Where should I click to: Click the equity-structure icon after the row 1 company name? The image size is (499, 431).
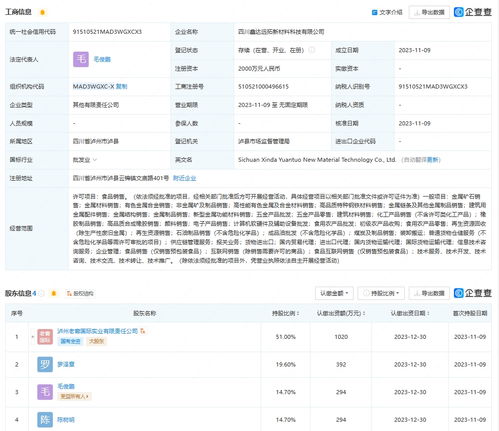143,331
